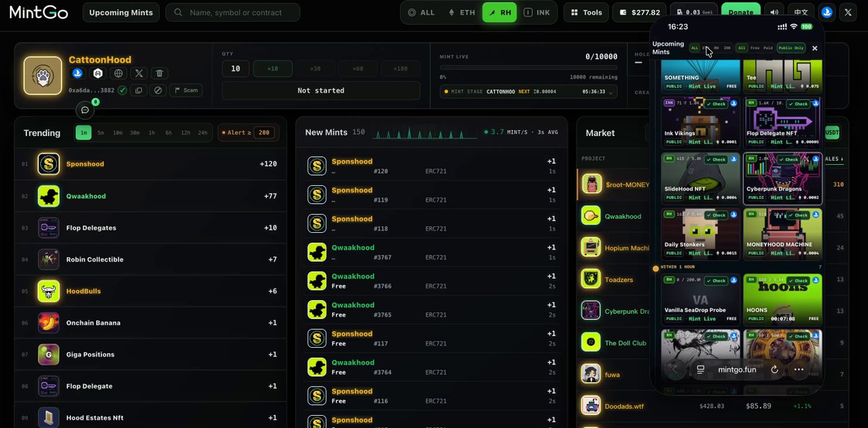This screenshot has height=428, width=868.
Task: Switch the chain filter to ETH in the top bar
Action: (x=462, y=12)
